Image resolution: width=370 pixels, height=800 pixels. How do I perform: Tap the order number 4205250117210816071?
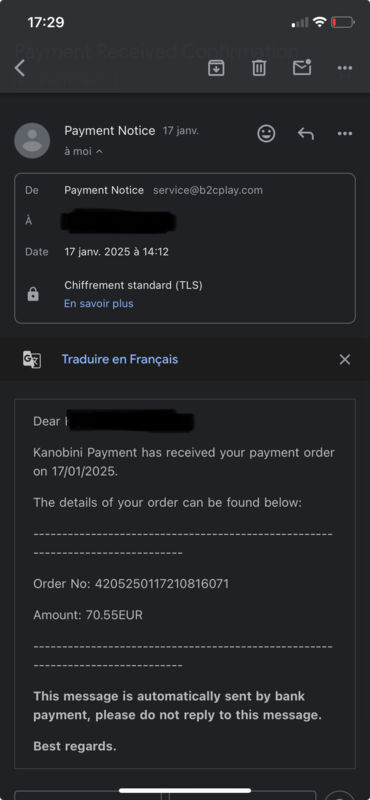tap(162, 584)
